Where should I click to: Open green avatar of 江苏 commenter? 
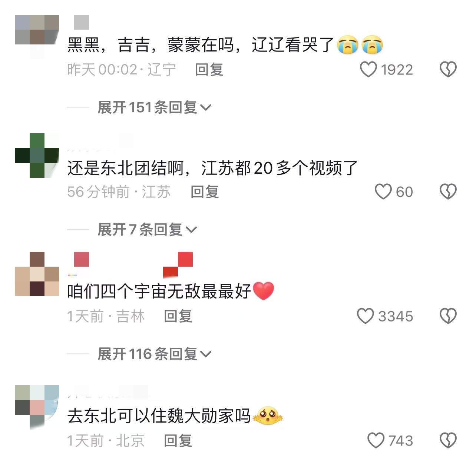click(x=37, y=156)
